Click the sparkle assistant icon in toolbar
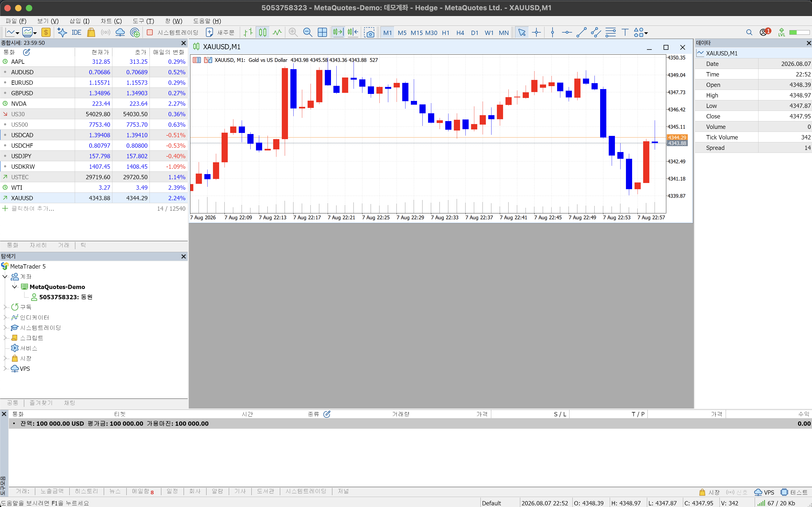The height and width of the screenshot is (507, 812). tap(62, 33)
